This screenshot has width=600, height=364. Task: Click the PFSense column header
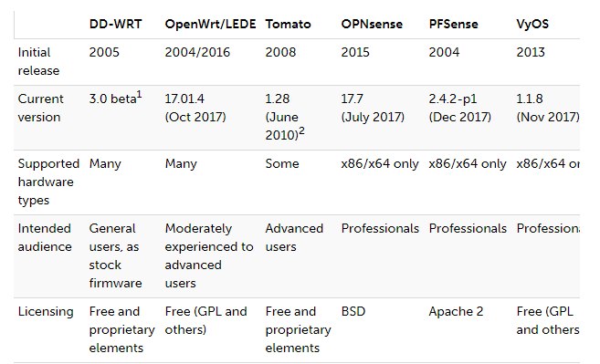pyautogui.click(x=454, y=24)
